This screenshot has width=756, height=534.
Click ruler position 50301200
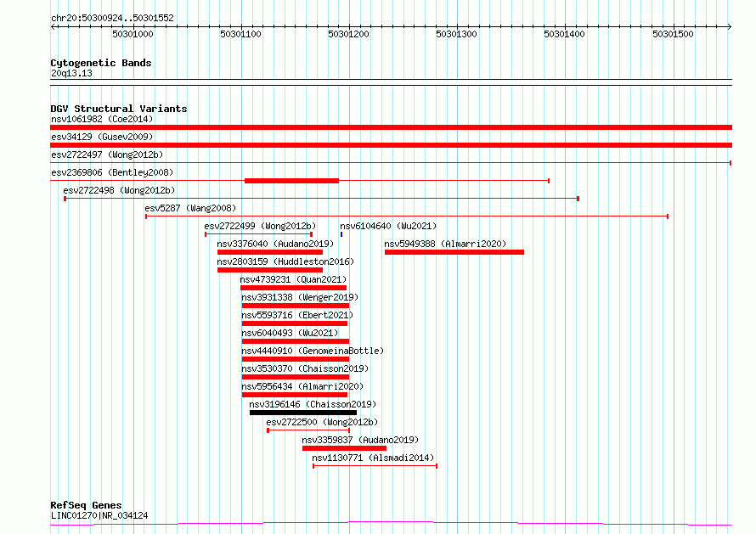click(x=348, y=34)
